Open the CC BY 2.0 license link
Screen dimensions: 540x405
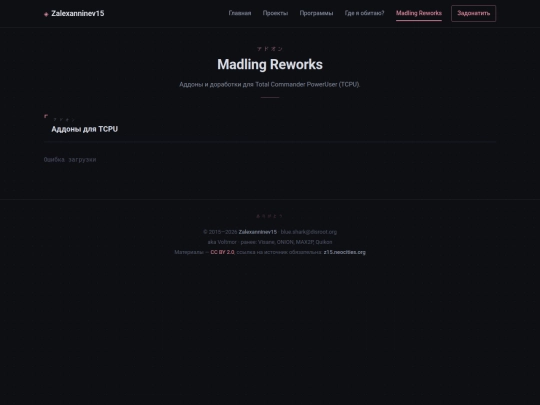[222, 252]
